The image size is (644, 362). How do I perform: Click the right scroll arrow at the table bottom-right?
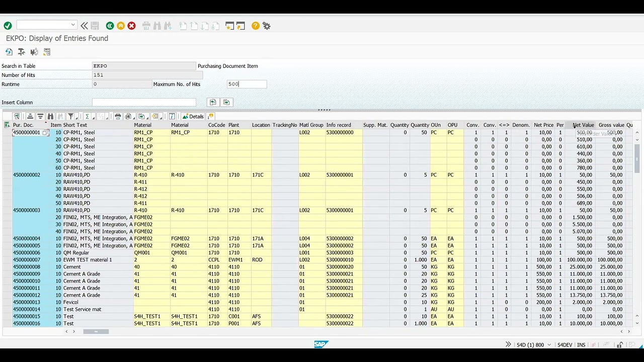(629, 331)
